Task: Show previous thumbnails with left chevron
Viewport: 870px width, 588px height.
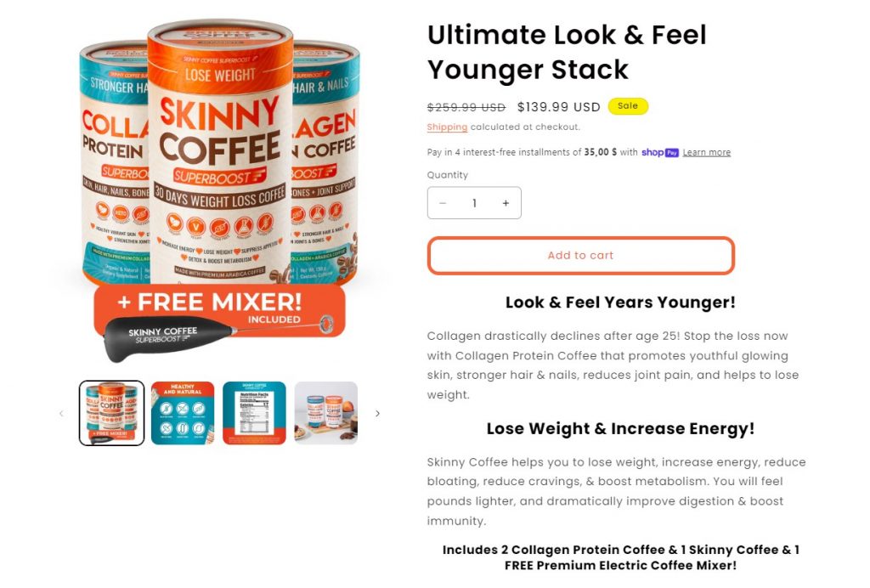Action: (x=61, y=413)
